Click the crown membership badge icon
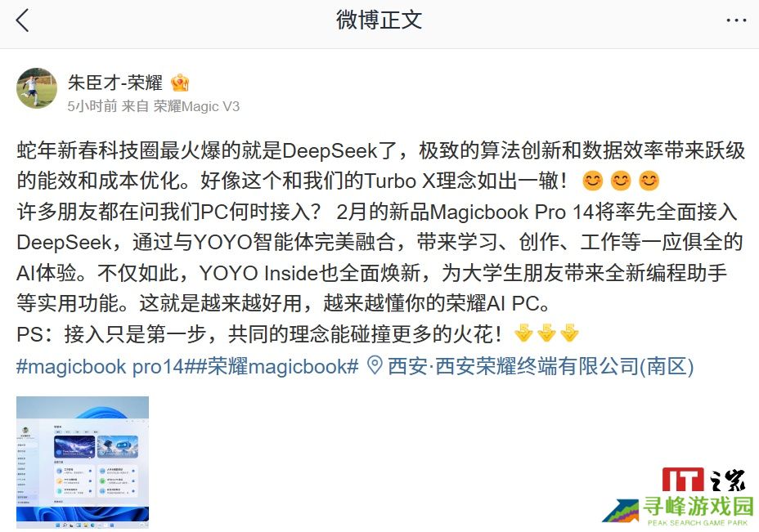Image resolution: width=759 pixels, height=532 pixels. click(x=180, y=83)
